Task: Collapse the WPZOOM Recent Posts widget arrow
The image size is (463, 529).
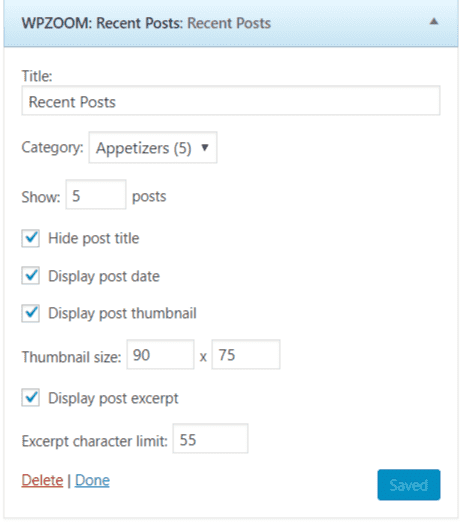Action: point(434,22)
